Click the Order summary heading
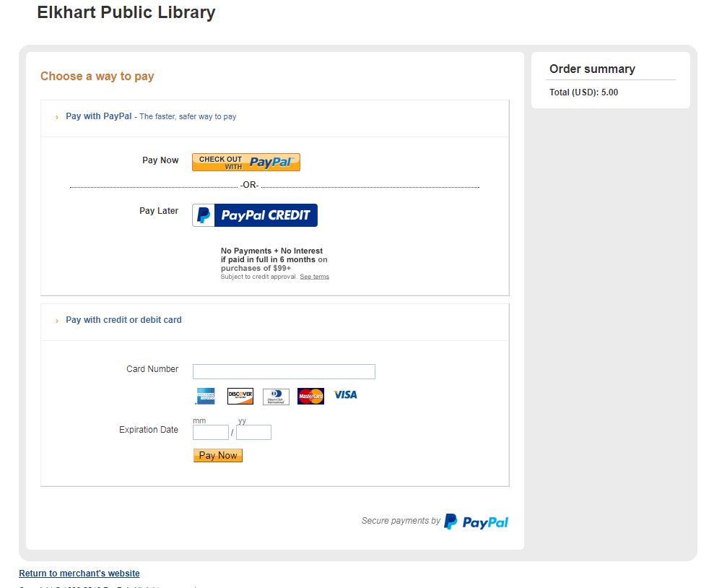The width and height of the screenshot is (722, 588). (592, 69)
